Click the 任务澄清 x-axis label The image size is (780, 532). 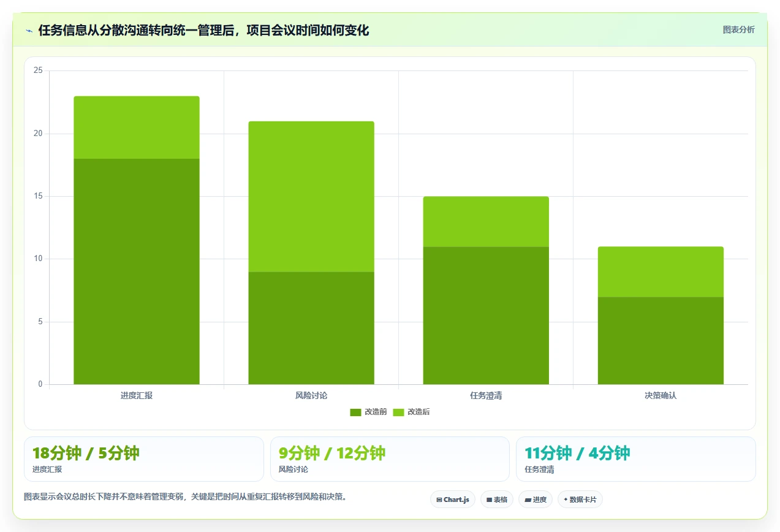(x=486, y=396)
